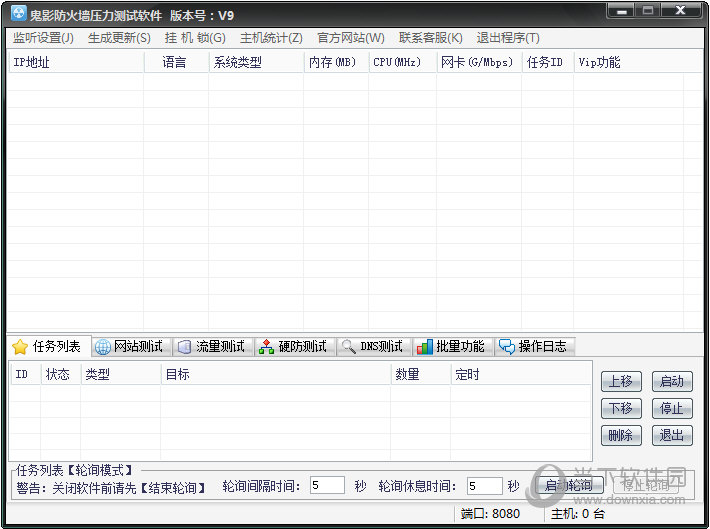Sort by the IP地址 column header
The image size is (710, 529).
pyautogui.click(x=75, y=62)
